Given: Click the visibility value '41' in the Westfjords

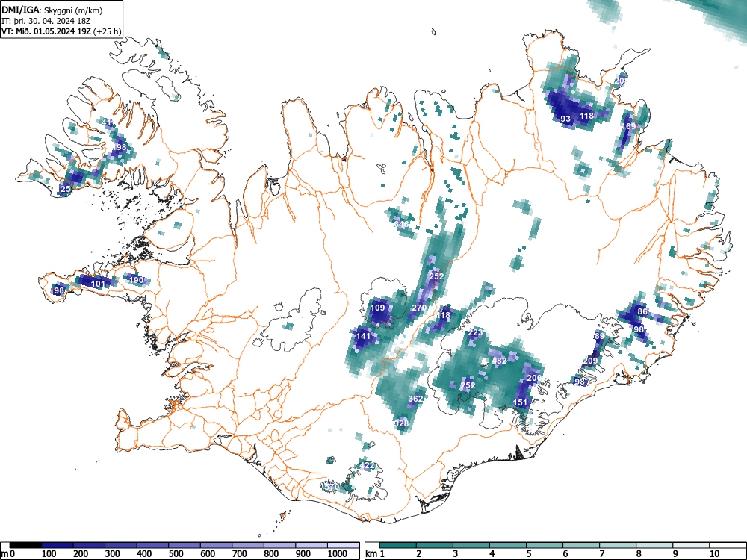Looking at the screenshot, I should 107,122.
